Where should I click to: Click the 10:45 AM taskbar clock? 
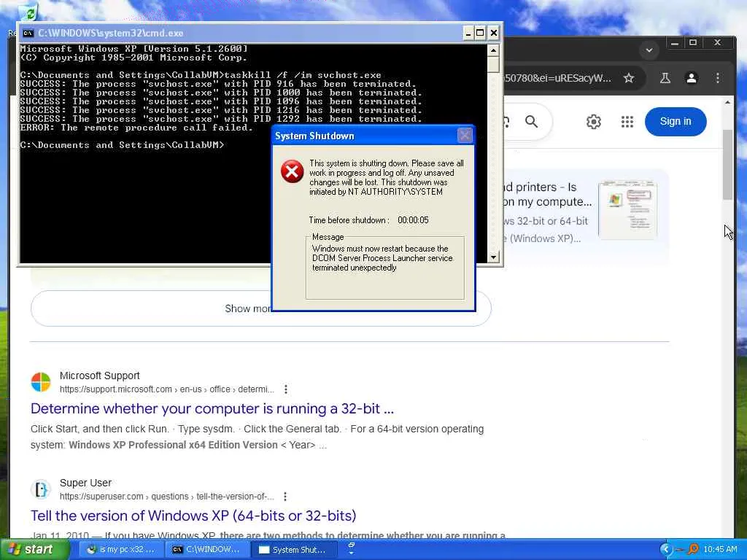[720, 550]
